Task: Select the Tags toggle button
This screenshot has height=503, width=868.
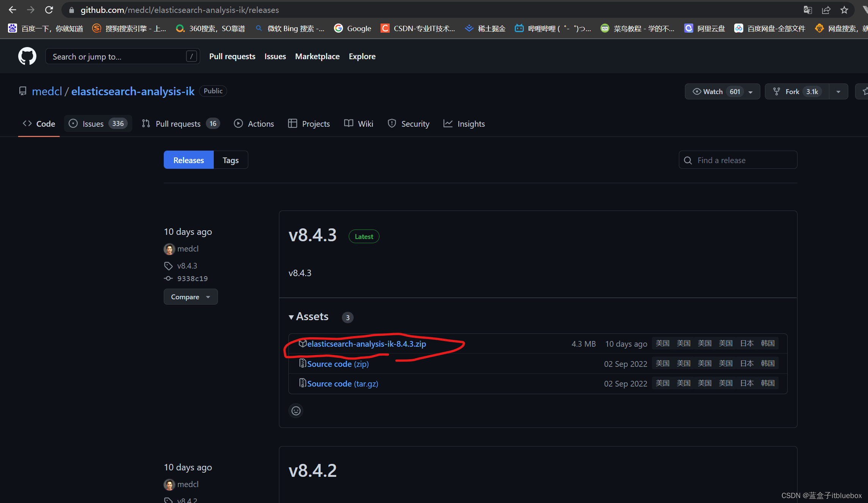Action: point(230,159)
